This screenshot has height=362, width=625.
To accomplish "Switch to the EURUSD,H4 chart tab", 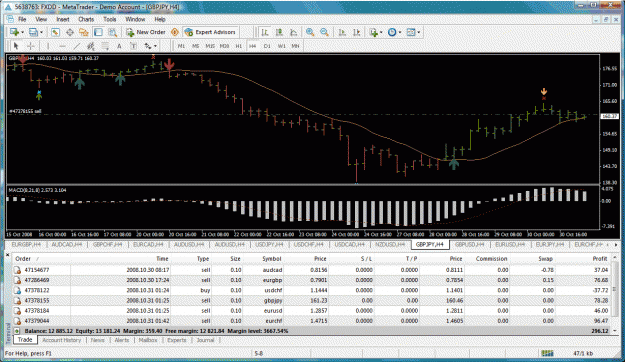I will coord(510,244).
